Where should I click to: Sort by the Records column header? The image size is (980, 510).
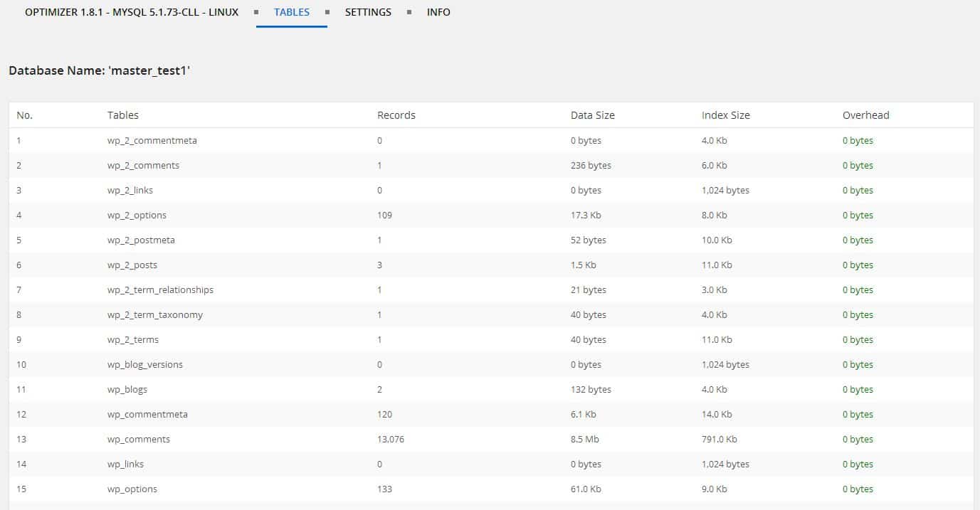tap(396, 115)
